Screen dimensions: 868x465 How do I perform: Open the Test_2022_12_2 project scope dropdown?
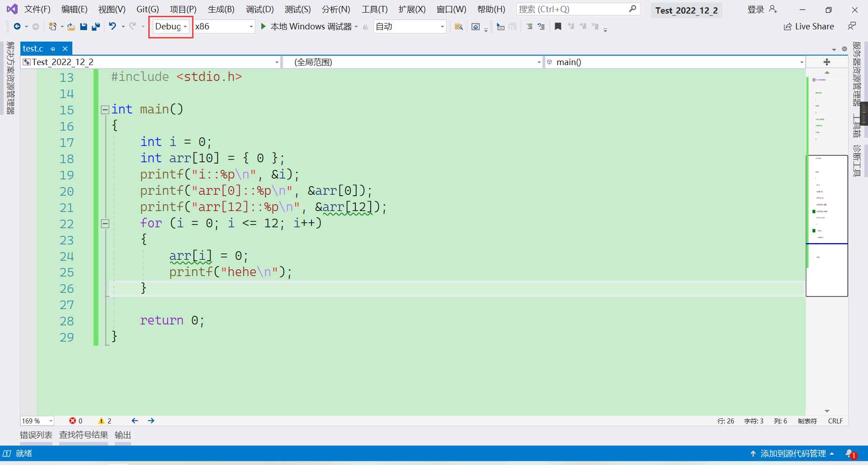pos(151,62)
